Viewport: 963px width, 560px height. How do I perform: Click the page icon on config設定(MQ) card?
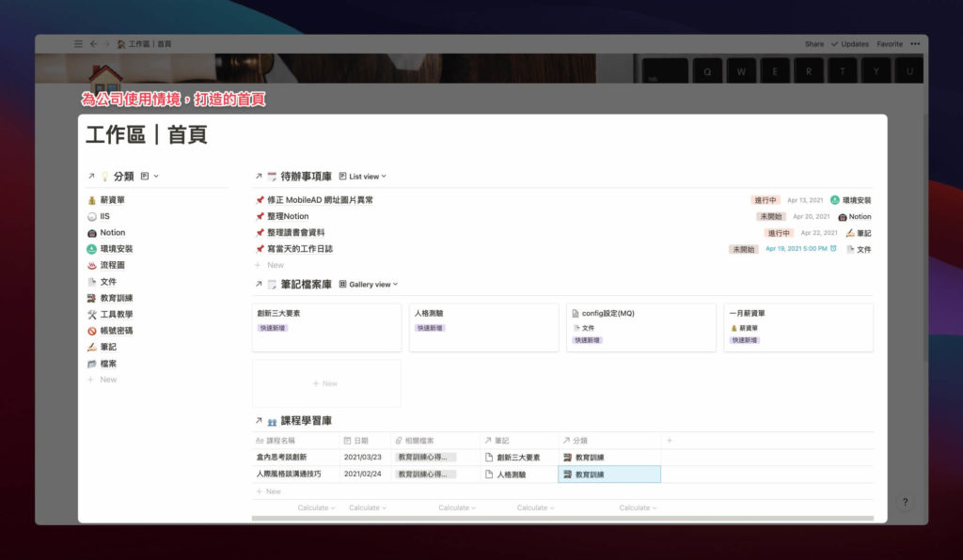[576, 314]
